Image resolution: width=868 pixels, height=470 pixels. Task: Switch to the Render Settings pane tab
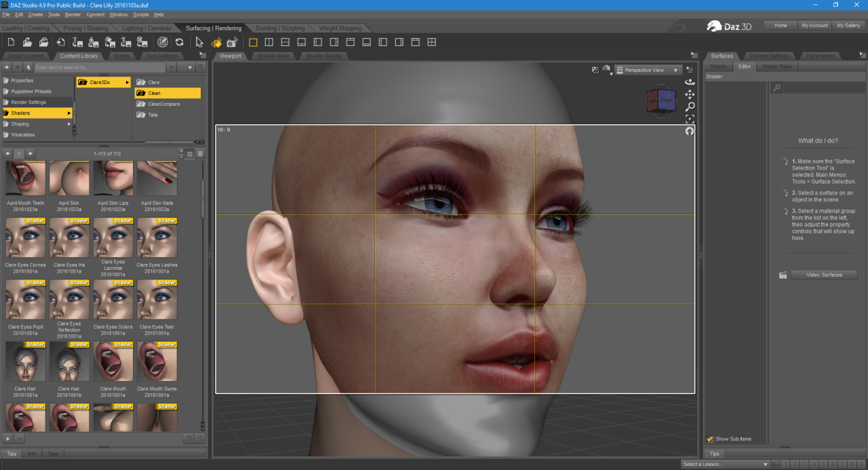[x=769, y=56]
